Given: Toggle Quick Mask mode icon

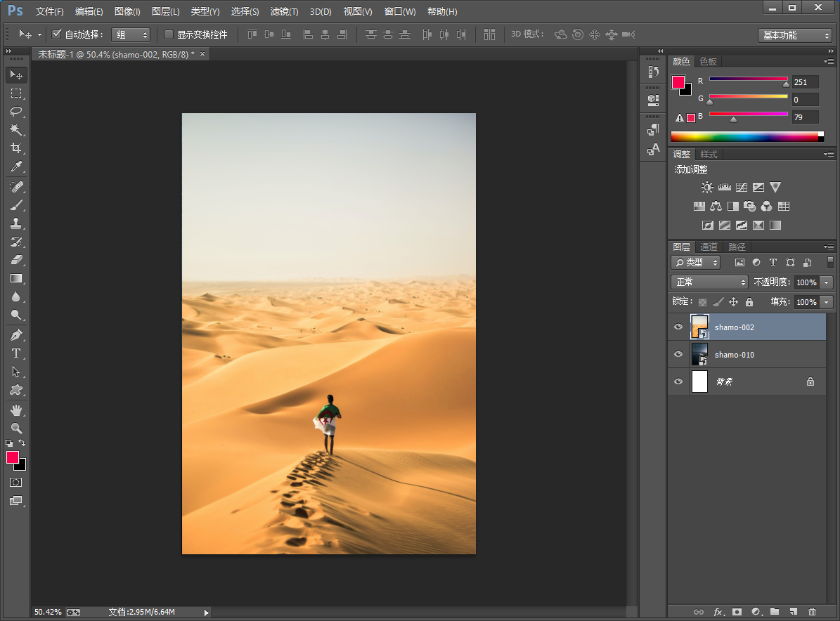Looking at the screenshot, I should click(16, 483).
